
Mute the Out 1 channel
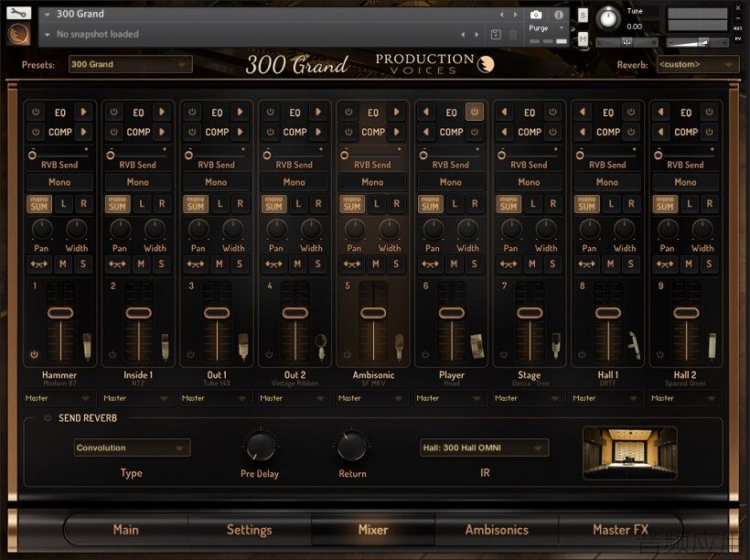click(220, 264)
